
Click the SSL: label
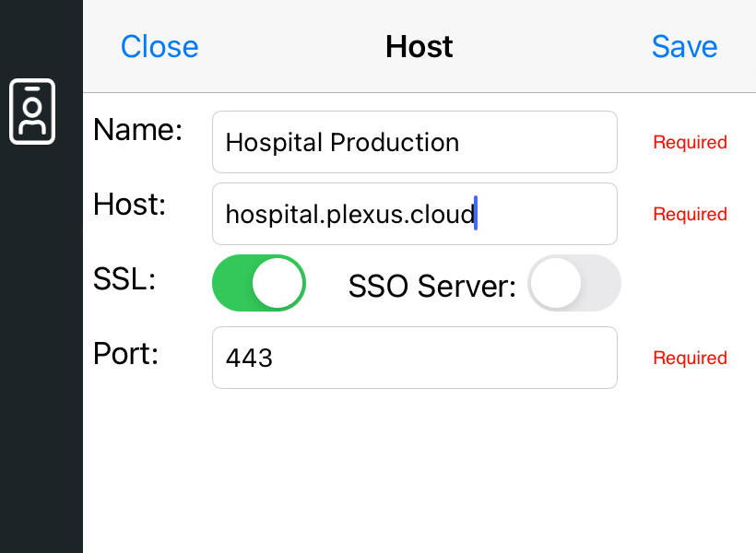click(x=124, y=279)
